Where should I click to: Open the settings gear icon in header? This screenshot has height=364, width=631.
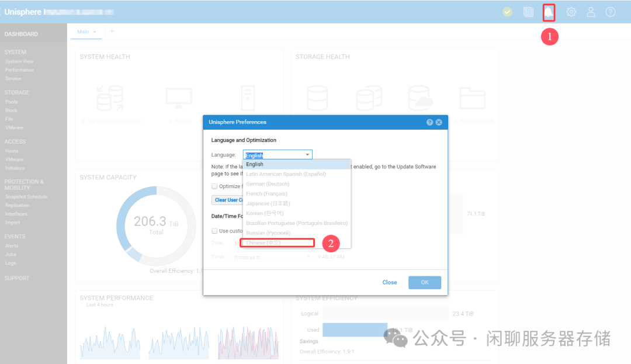(571, 12)
